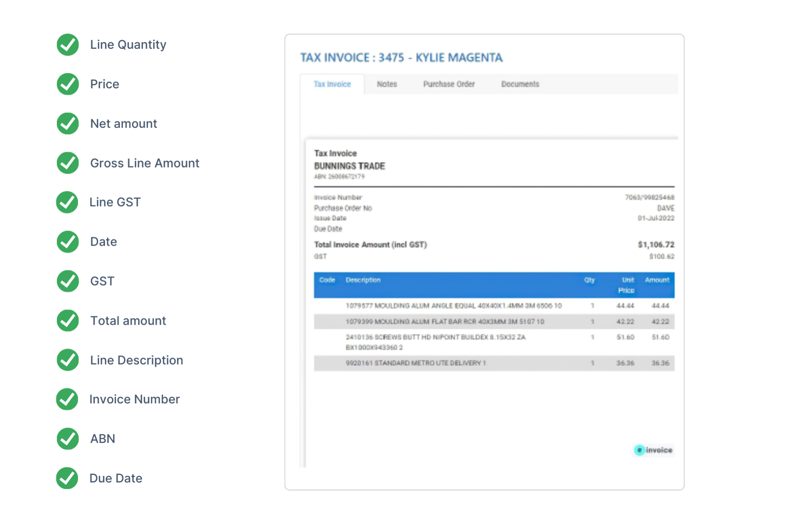The width and height of the screenshot is (812, 522).
Task: Open the Documents tab
Action: pyautogui.click(x=519, y=84)
